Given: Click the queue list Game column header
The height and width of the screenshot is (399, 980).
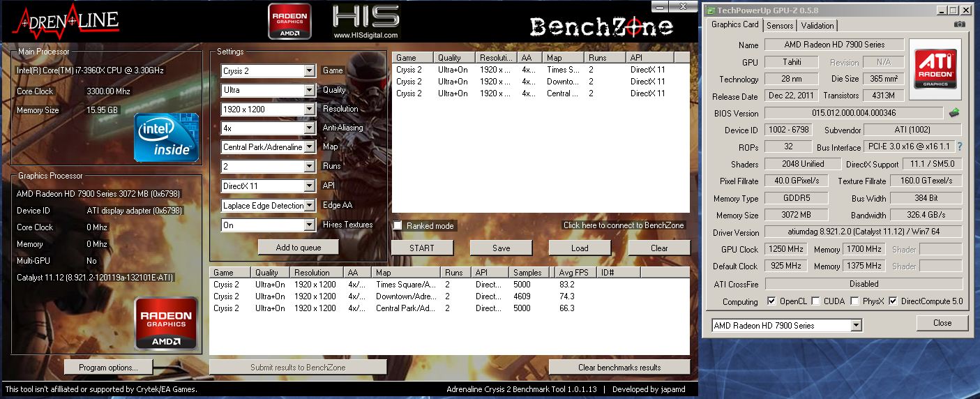Looking at the screenshot, I should pyautogui.click(x=412, y=58).
